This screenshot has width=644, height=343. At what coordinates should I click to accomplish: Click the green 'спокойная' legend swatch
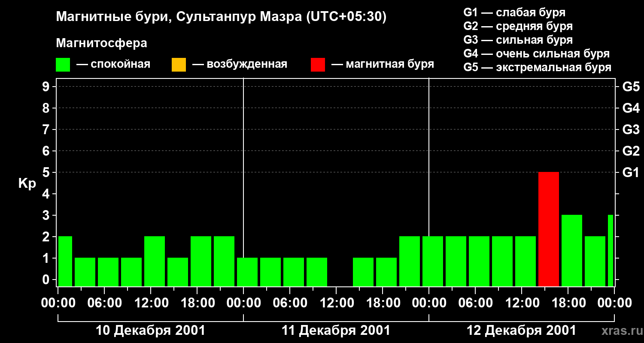coord(63,65)
